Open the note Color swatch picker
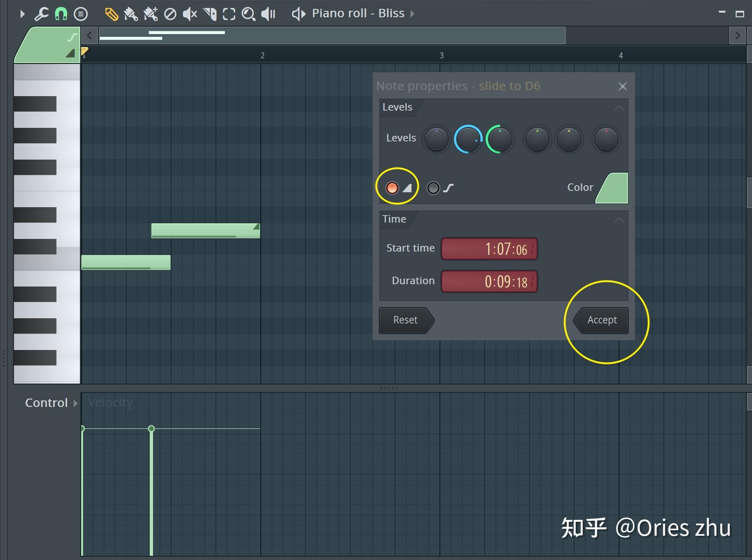 (612, 188)
